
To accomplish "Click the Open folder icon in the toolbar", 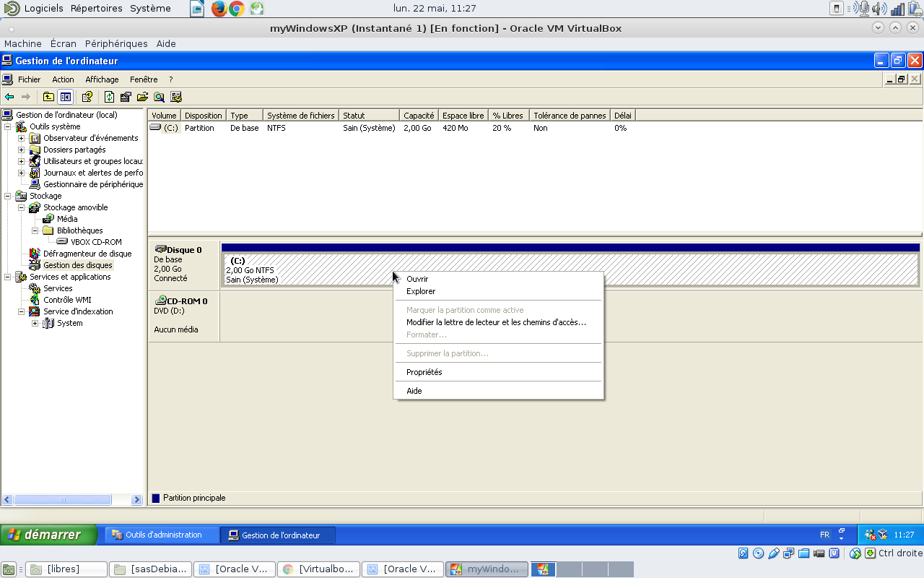I will (142, 97).
